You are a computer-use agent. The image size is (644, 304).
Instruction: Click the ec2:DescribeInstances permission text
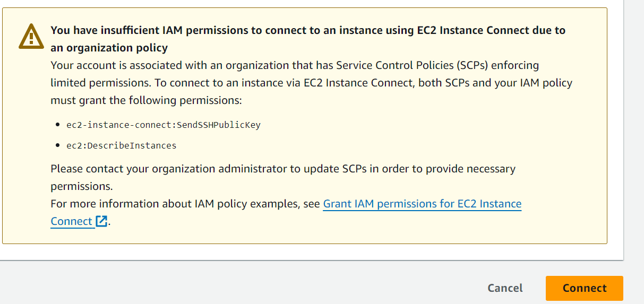tap(122, 145)
